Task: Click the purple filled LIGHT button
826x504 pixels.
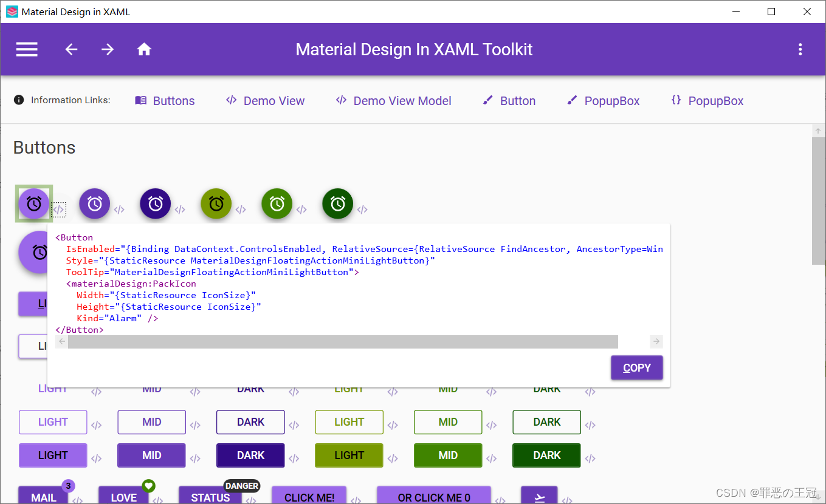Action: click(53, 455)
